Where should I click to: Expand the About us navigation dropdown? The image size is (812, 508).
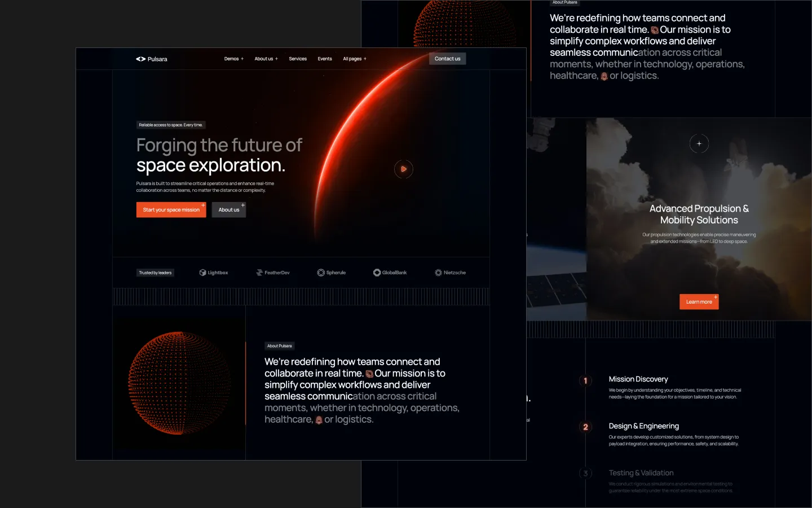click(266, 59)
